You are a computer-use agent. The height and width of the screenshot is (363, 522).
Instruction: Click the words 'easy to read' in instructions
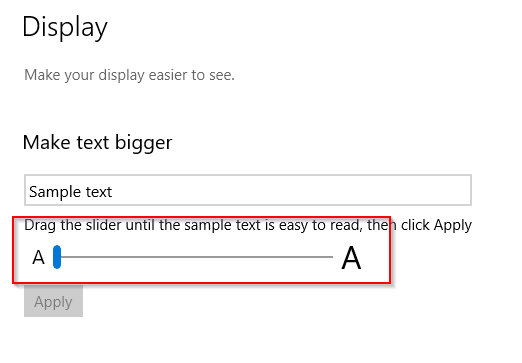(320, 226)
